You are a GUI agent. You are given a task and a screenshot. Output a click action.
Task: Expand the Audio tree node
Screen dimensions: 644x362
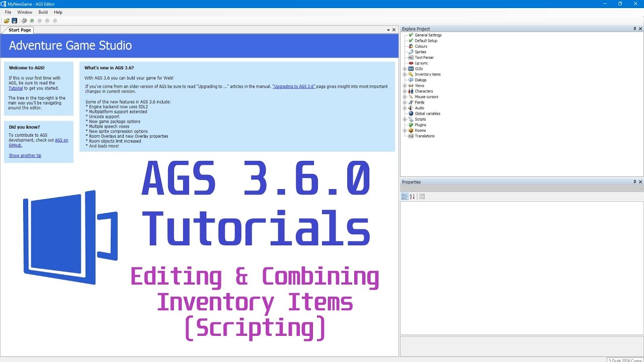[x=405, y=108]
